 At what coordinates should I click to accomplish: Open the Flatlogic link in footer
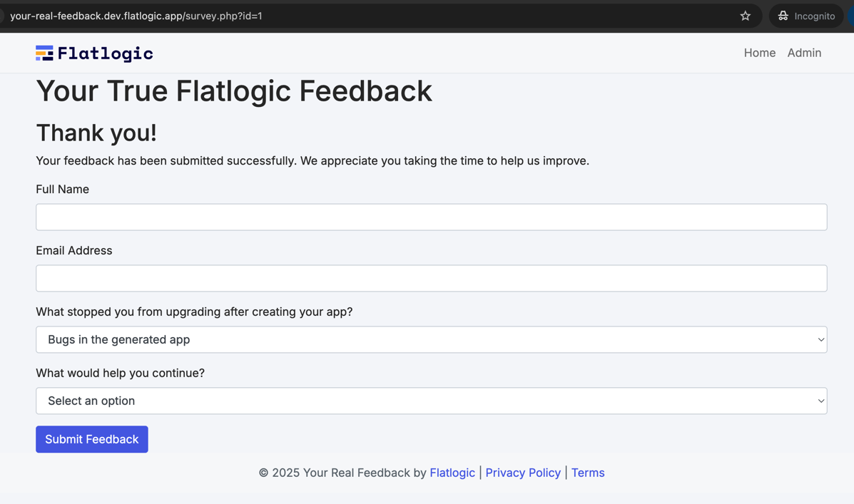(x=452, y=473)
